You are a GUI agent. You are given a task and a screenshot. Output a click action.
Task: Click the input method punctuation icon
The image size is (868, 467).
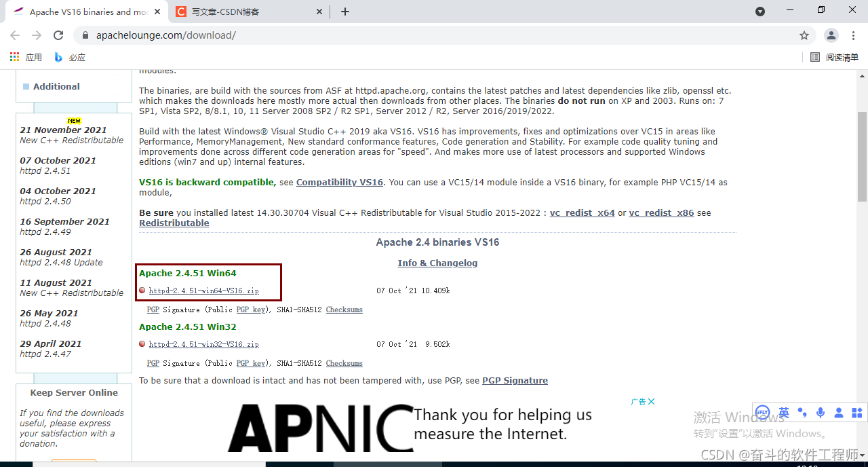click(802, 412)
